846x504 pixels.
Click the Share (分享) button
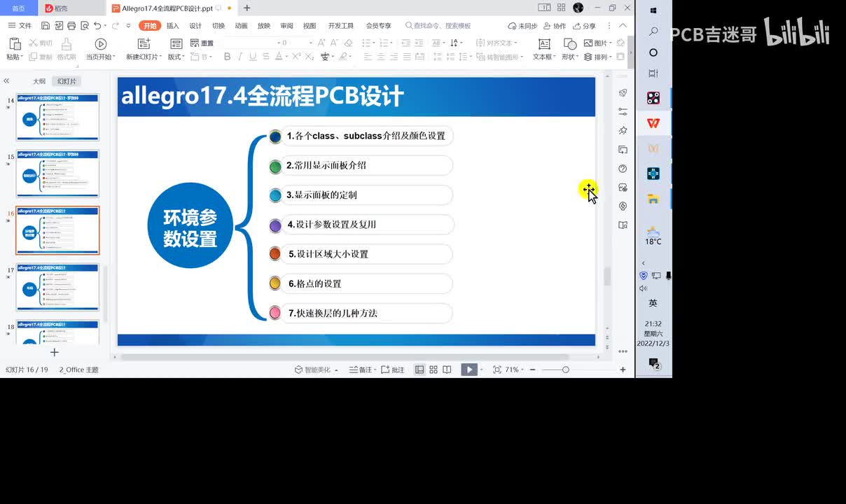pos(584,26)
